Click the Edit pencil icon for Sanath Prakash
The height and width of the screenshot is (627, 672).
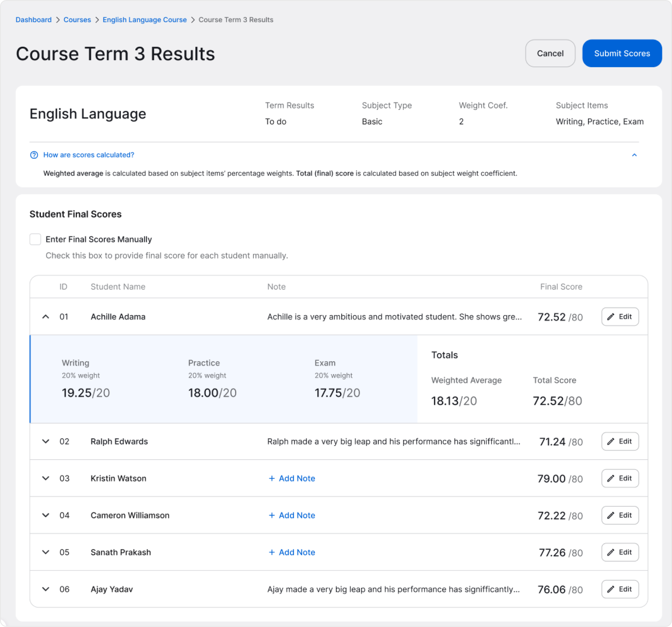(610, 552)
